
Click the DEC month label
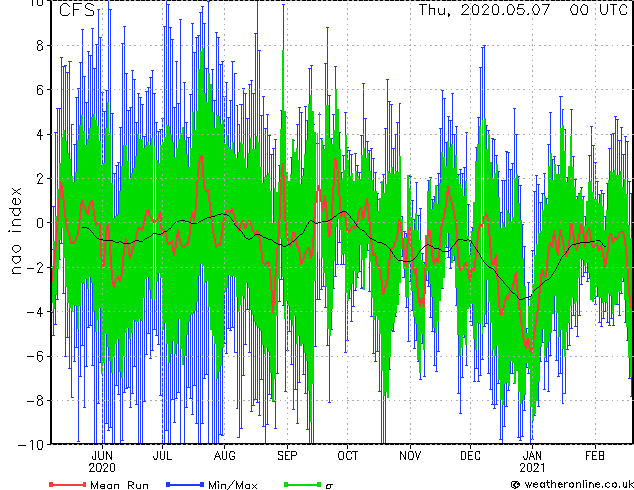(470, 456)
